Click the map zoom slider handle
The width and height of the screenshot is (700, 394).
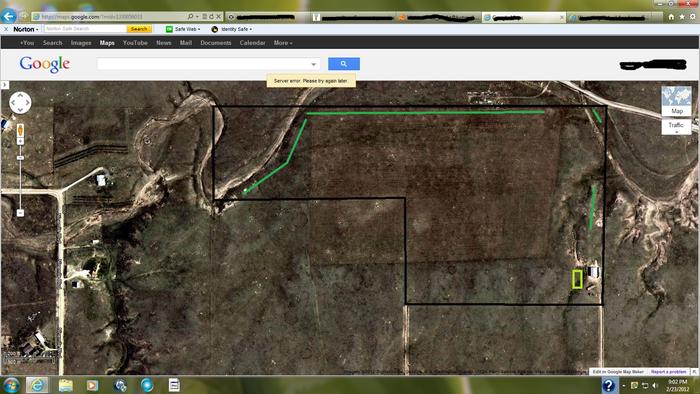(x=20, y=158)
